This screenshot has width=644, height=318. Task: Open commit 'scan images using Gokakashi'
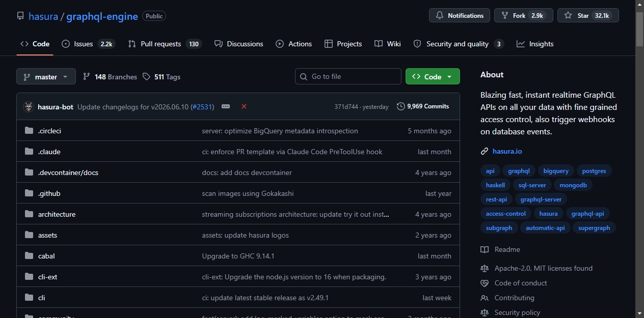[x=248, y=193]
